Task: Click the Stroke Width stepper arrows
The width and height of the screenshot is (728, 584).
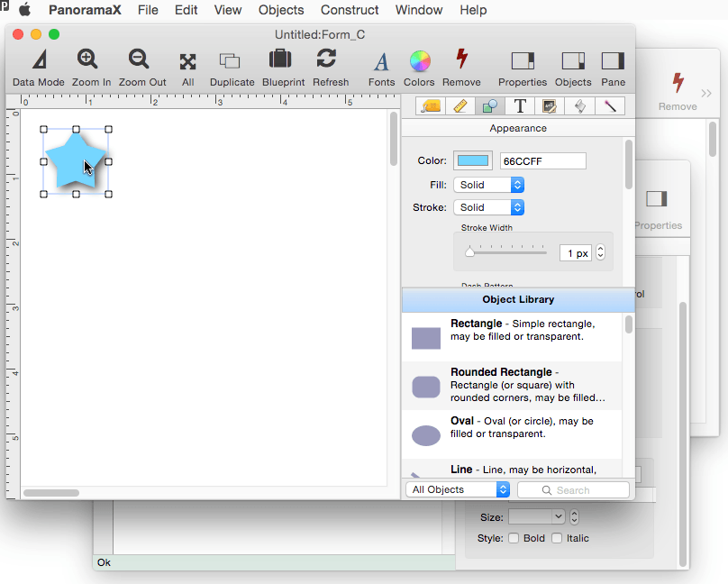Action: [x=600, y=252]
